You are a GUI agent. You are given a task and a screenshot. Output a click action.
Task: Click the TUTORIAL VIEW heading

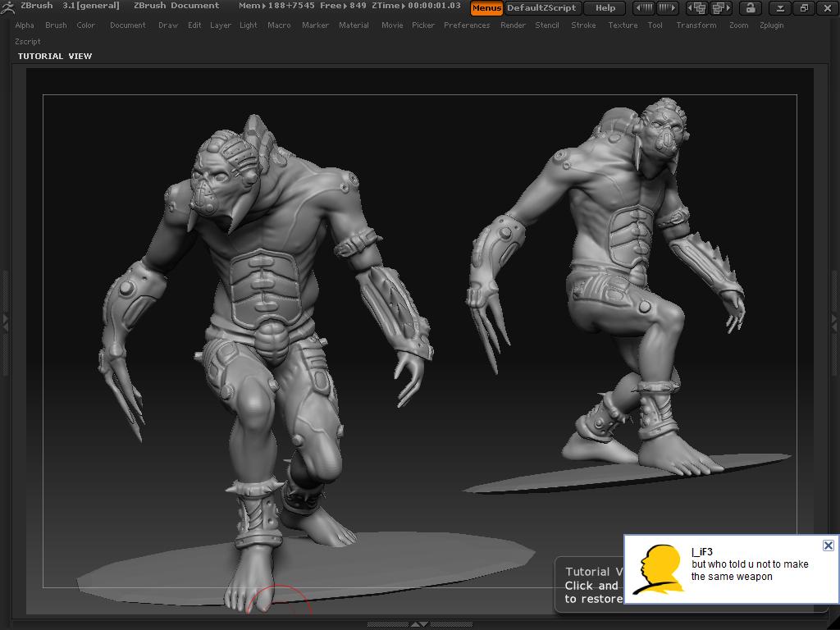click(x=55, y=56)
